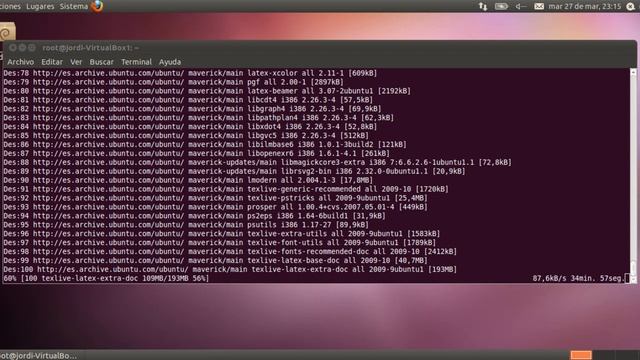The width and height of the screenshot is (640, 360).
Task: Click line Des:94 ps2eps
Action: point(194,216)
